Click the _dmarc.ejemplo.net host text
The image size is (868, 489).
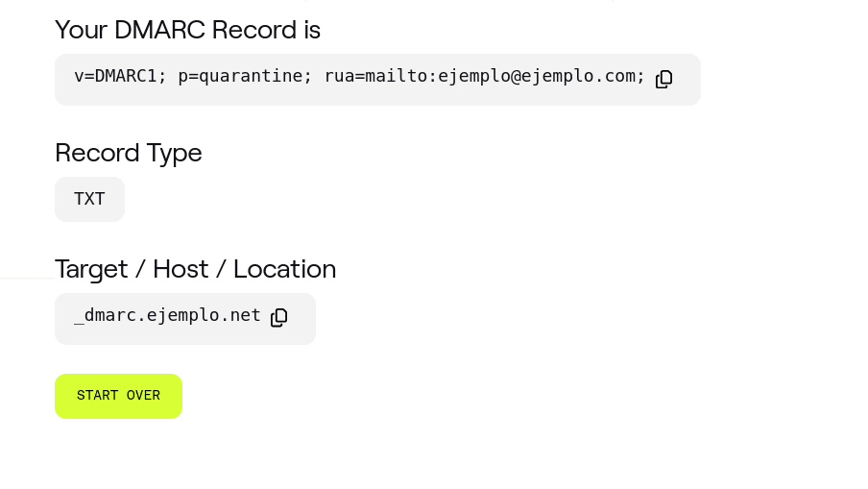tap(167, 316)
